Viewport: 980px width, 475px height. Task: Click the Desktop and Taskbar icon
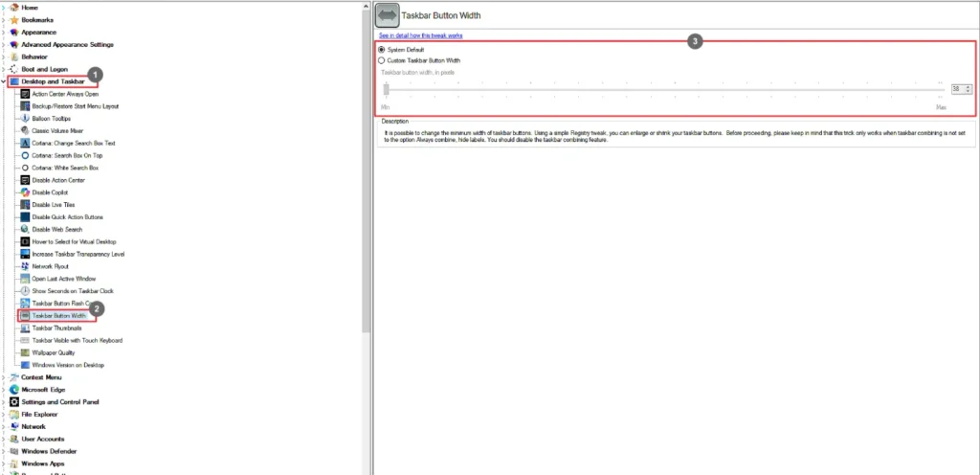[14, 81]
